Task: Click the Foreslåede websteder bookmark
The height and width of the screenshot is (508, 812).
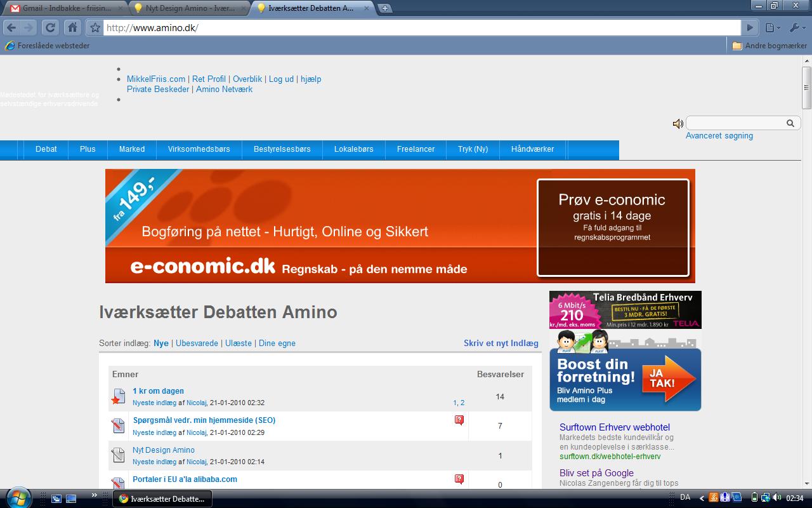Action: coord(48,46)
